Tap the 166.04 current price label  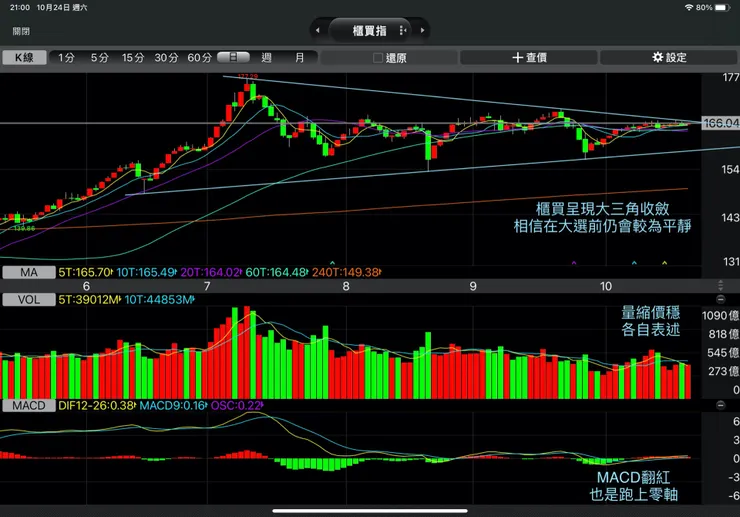click(721, 123)
